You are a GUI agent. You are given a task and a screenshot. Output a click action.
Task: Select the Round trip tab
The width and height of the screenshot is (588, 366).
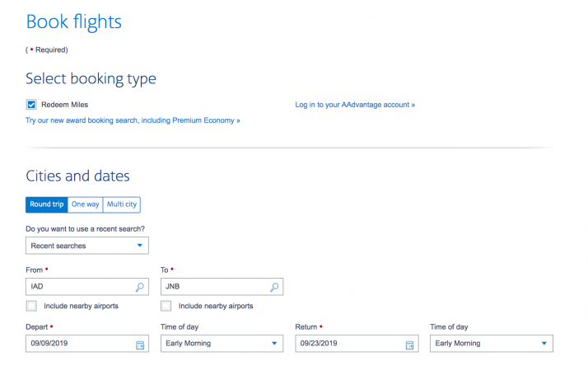click(47, 204)
